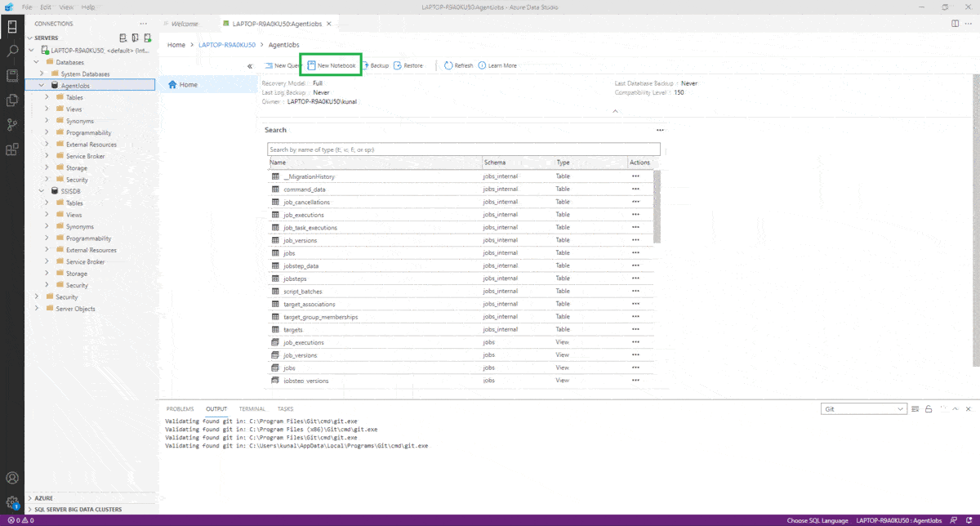Open the Learn More link

pos(497,65)
